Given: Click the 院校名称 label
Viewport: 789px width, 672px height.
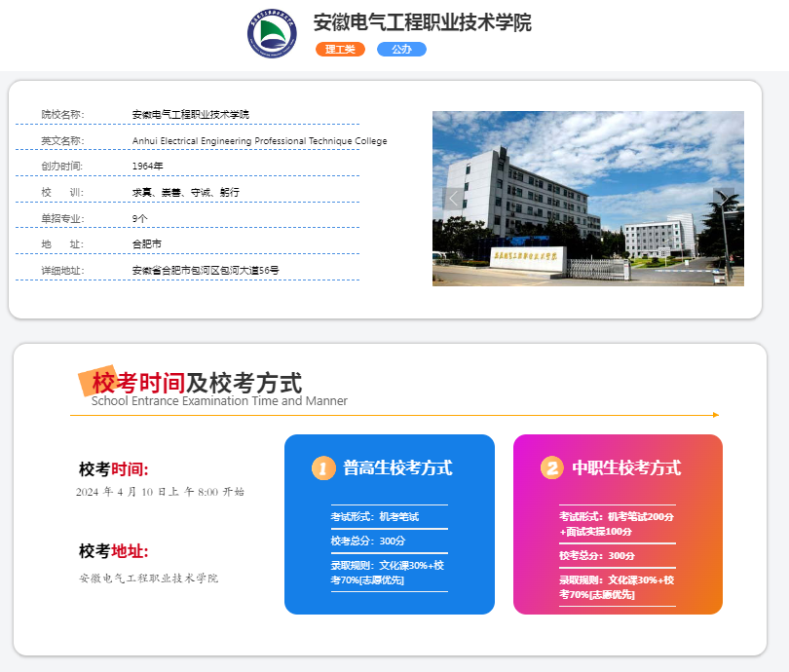Looking at the screenshot, I should [x=63, y=115].
